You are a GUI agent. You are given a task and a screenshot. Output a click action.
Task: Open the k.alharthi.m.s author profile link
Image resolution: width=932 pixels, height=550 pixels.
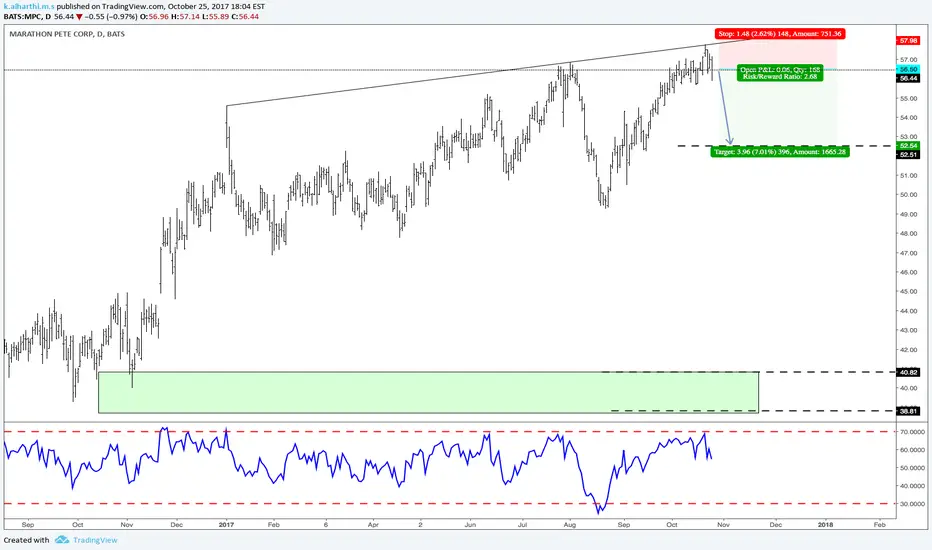click(29, 7)
